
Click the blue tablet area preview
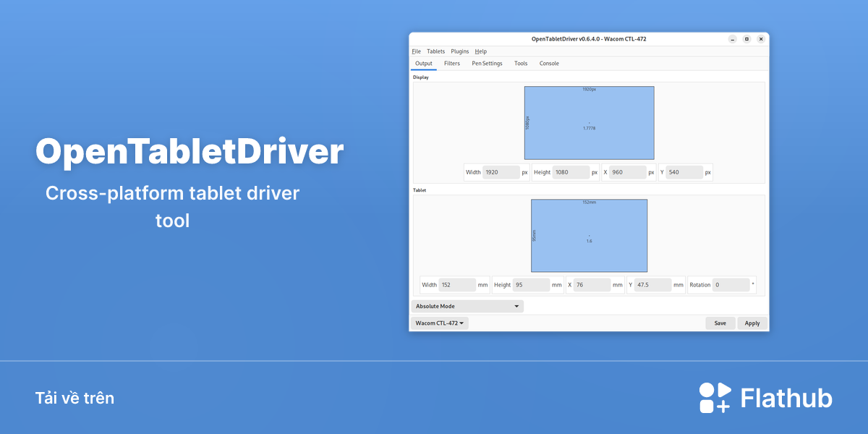[x=590, y=236]
